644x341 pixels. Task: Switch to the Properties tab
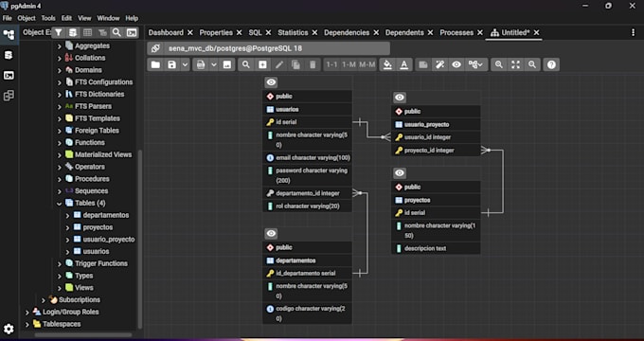click(x=216, y=32)
